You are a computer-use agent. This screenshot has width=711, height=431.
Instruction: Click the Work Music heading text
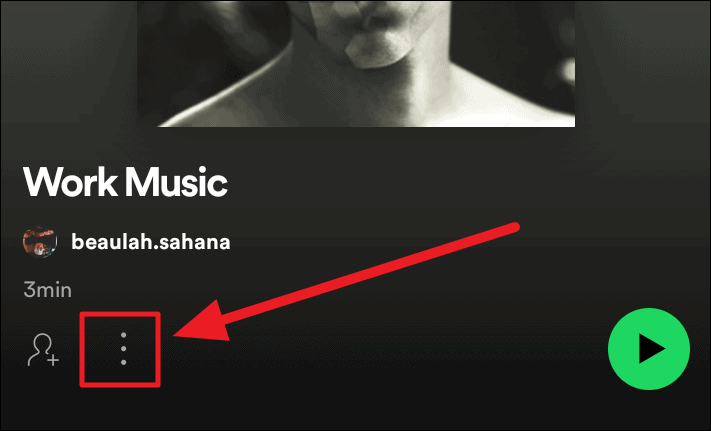point(125,182)
